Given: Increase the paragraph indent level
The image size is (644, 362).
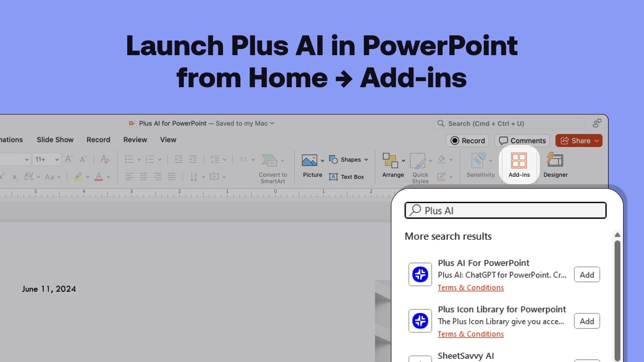Looking at the screenshot, I should [x=193, y=159].
